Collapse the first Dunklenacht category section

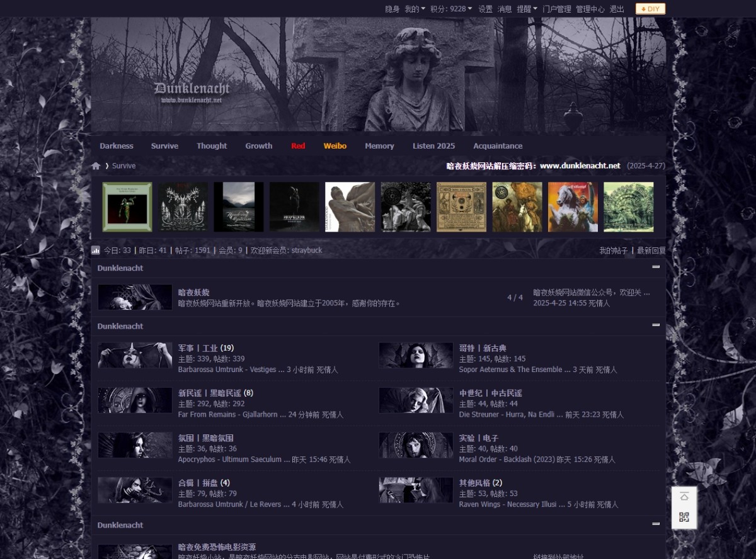pyautogui.click(x=656, y=267)
